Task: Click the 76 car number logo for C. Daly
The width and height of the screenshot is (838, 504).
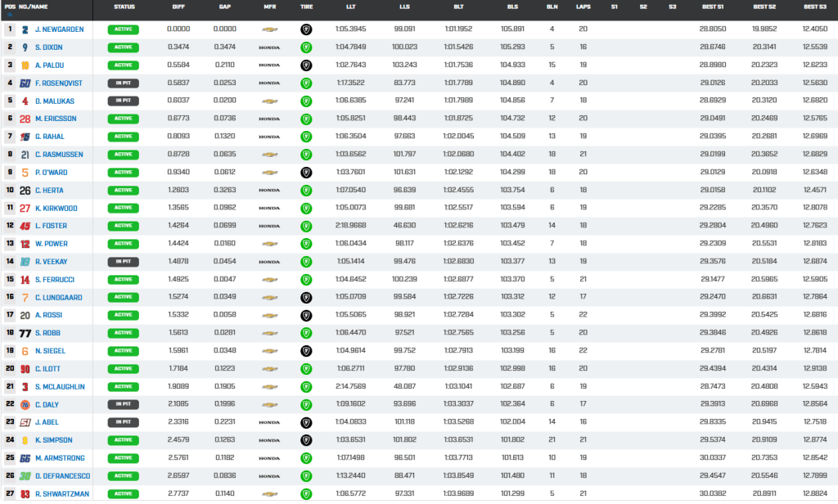Action: (x=25, y=405)
